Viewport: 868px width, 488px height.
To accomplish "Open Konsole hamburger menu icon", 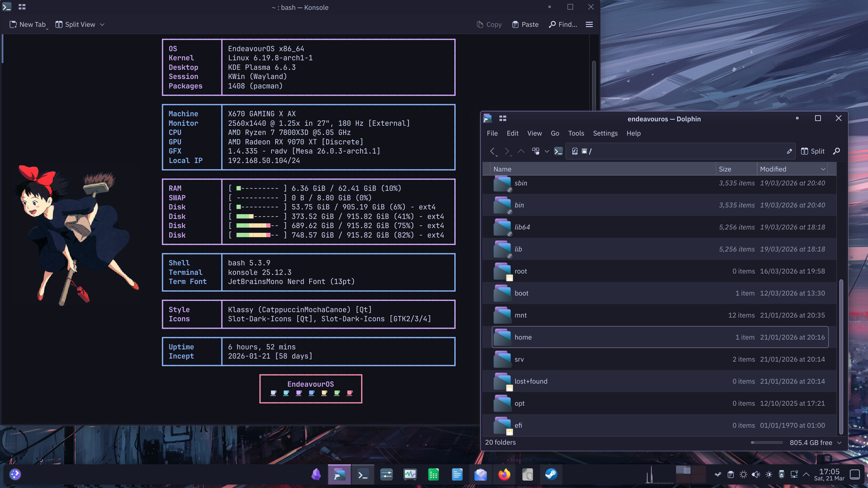I will [589, 24].
